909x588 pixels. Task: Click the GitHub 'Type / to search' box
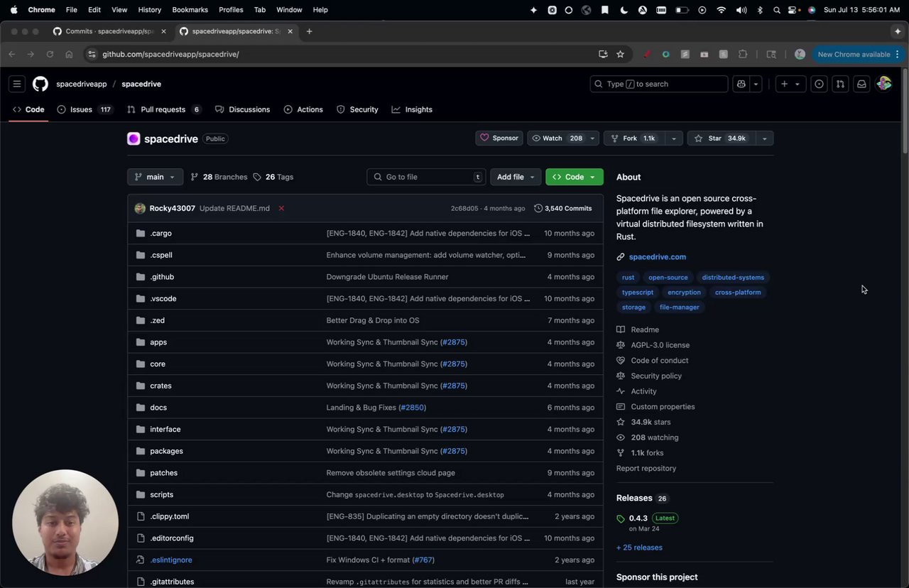coord(659,84)
